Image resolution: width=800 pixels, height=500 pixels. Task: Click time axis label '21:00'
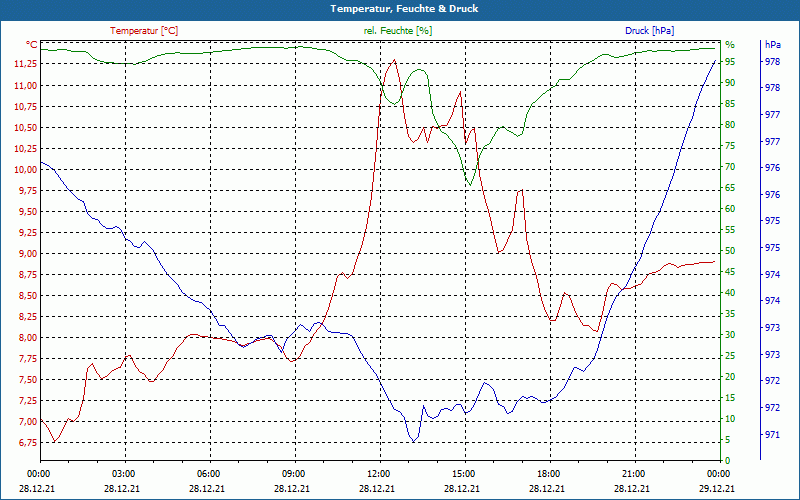point(635,473)
